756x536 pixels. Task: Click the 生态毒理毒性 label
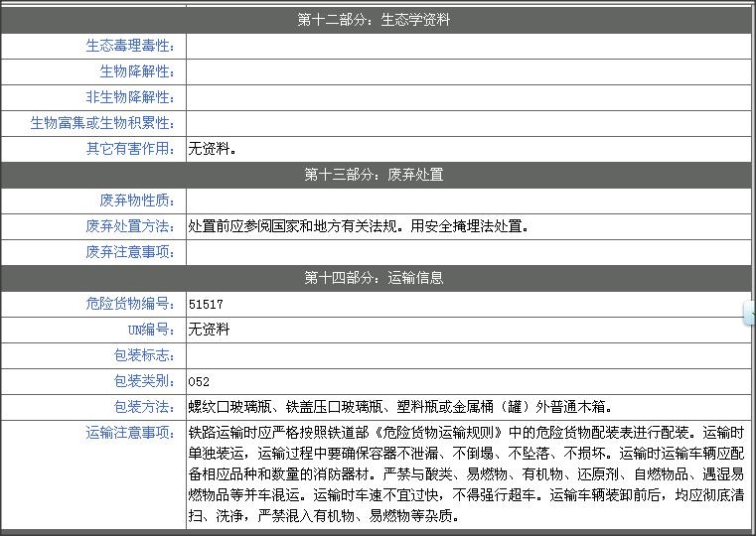[130, 47]
